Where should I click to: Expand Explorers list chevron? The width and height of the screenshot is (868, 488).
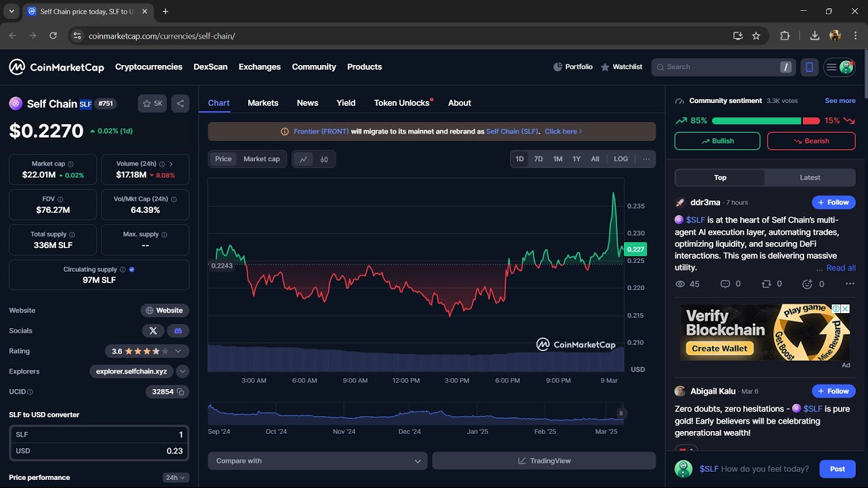182,371
